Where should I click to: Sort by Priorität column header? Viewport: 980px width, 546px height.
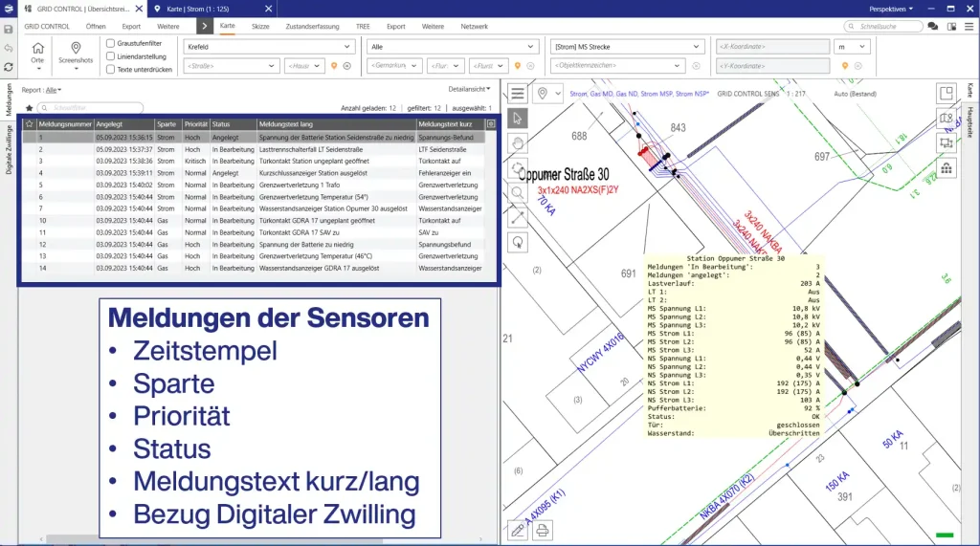pyautogui.click(x=195, y=124)
